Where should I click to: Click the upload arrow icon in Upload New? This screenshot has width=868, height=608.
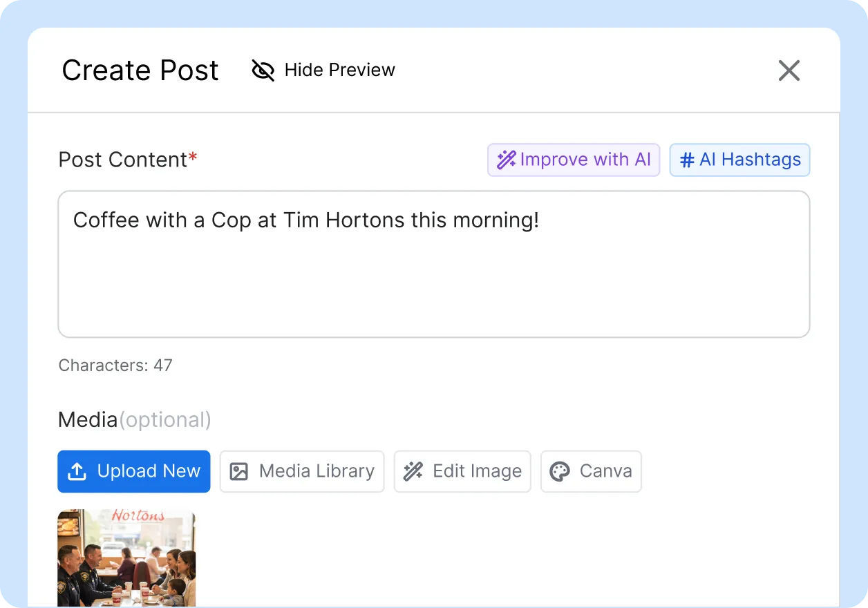[x=77, y=472]
